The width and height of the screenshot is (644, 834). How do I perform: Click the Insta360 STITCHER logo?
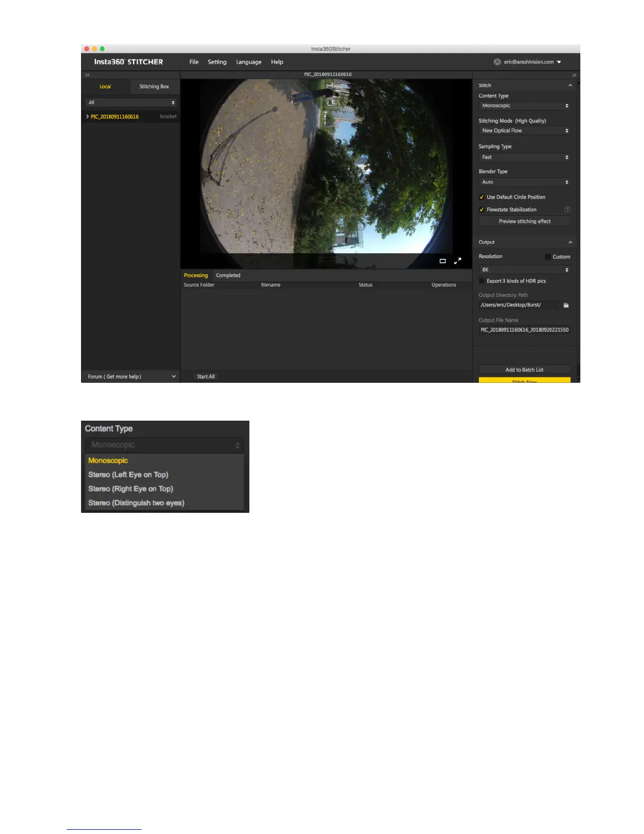pyautogui.click(x=128, y=62)
